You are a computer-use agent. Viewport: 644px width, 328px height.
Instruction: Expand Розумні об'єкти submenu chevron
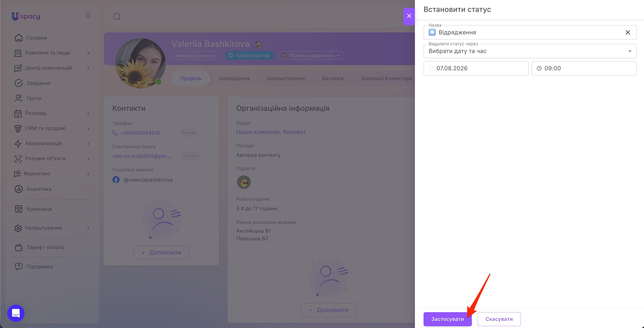click(x=88, y=159)
